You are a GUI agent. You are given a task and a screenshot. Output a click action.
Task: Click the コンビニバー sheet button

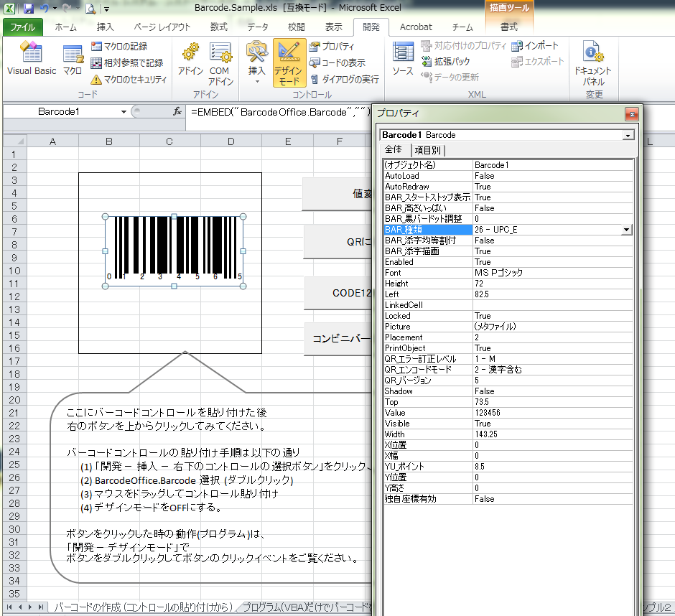point(338,339)
